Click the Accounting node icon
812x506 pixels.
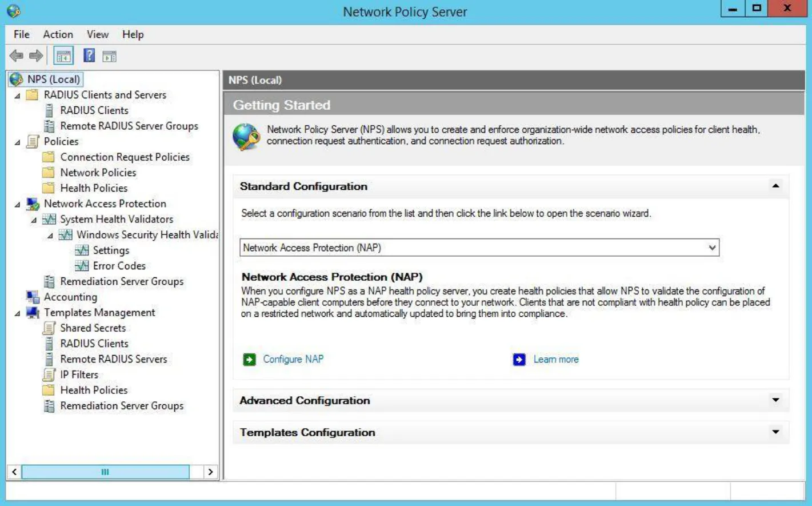point(33,297)
